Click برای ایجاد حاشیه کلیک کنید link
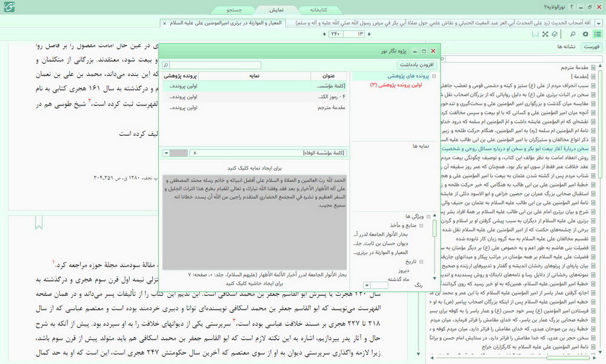The height and width of the screenshot is (364, 606). (255, 283)
